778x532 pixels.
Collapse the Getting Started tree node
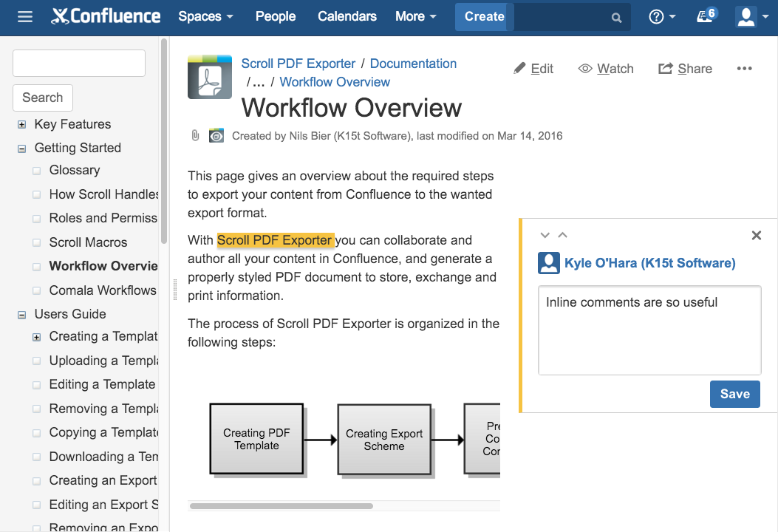tap(21, 149)
